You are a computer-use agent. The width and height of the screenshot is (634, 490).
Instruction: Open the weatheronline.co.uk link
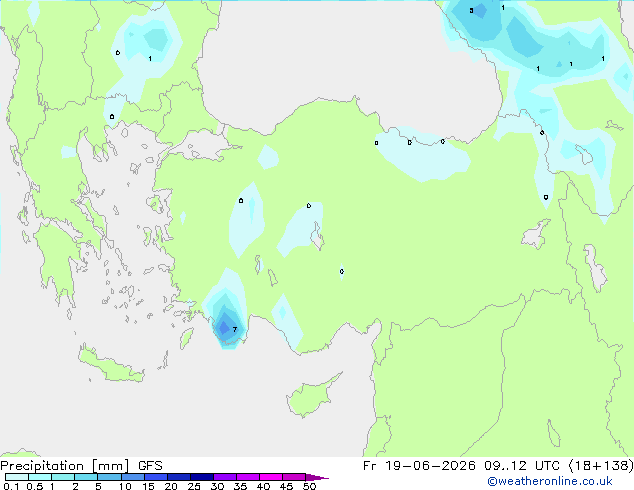click(x=550, y=481)
